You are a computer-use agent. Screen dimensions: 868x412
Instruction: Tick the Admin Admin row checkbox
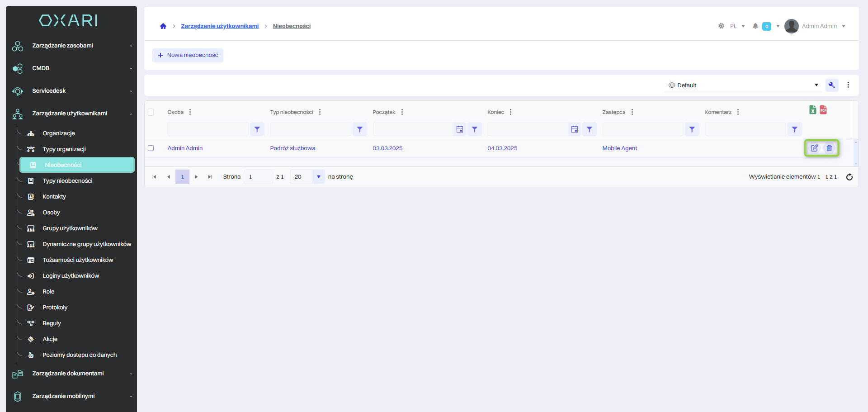point(151,148)
